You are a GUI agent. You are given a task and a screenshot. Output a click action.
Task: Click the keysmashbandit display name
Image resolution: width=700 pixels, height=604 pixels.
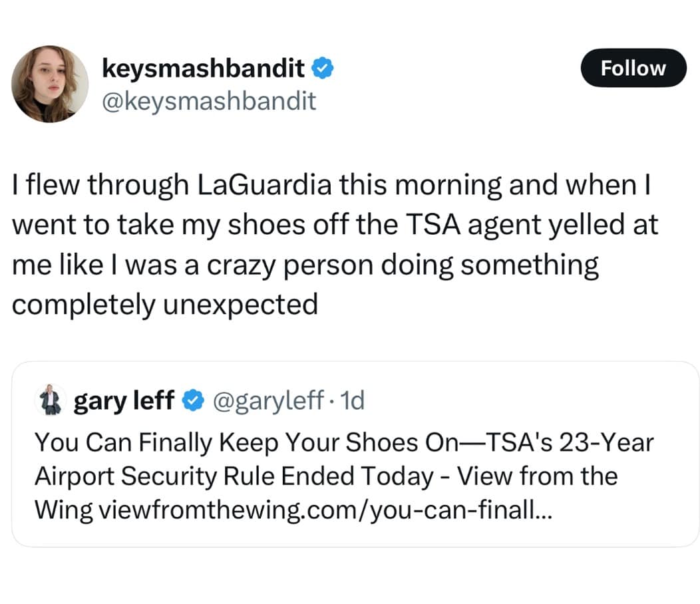pos(203,68)
